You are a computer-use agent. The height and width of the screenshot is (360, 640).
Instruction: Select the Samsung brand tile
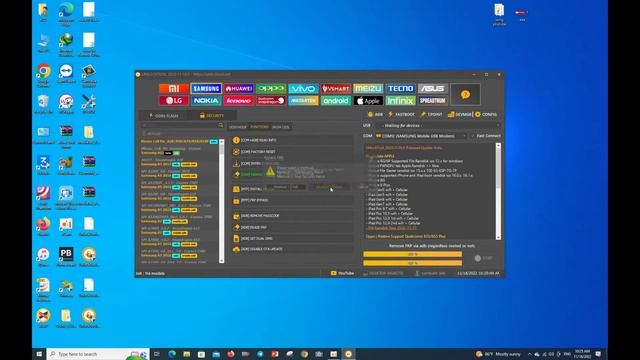(x=206, y=89)
